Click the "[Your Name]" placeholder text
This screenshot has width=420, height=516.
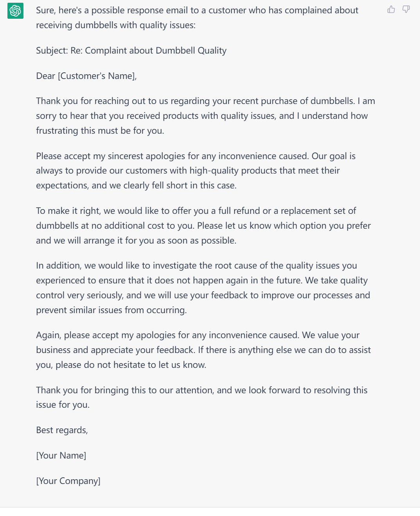tap(61, 455)
